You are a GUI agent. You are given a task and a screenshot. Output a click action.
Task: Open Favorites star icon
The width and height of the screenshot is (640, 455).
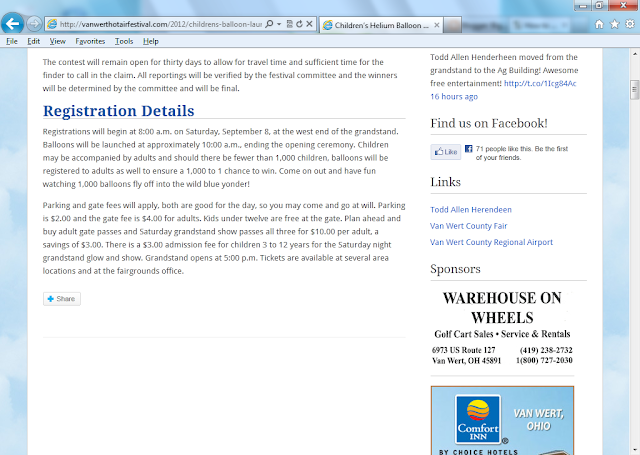[614, 24]
